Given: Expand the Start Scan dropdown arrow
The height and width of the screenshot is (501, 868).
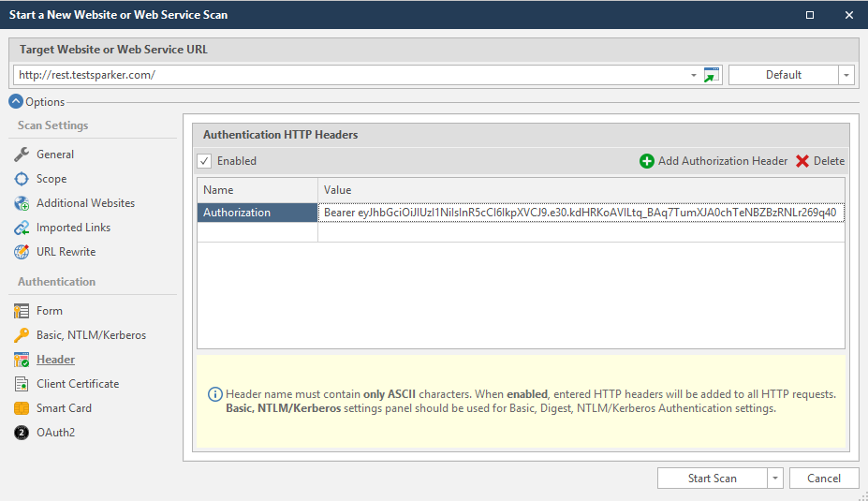Looking at the screenshot, I should point(775,479).
